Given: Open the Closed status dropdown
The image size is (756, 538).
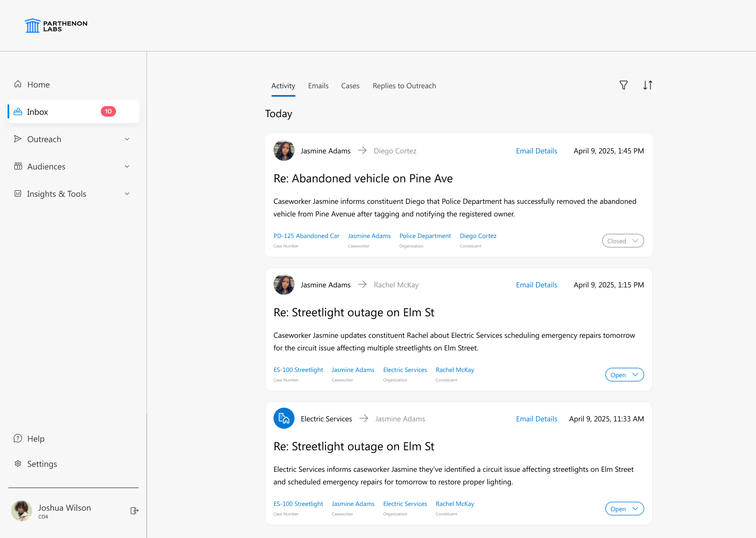Looking at the screenshot, I should [x=623, y=241].
